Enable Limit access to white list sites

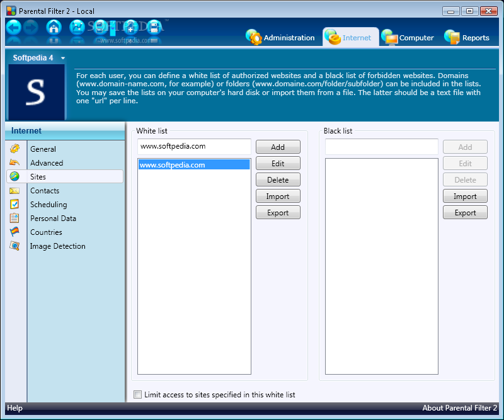[137, 394]
